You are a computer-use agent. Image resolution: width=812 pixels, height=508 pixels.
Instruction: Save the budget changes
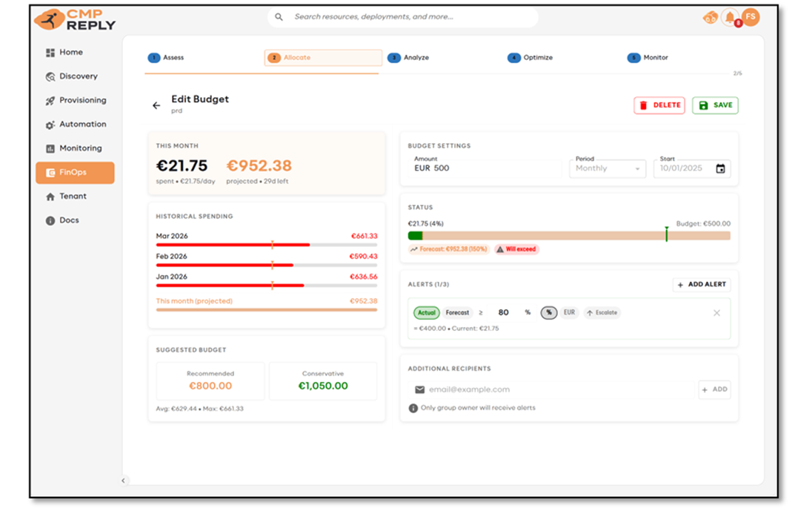(x=715, y=105)
